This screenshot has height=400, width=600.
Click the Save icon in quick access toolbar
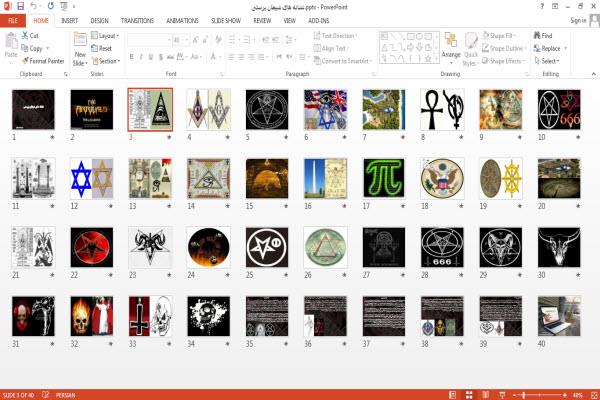[20, 6]
